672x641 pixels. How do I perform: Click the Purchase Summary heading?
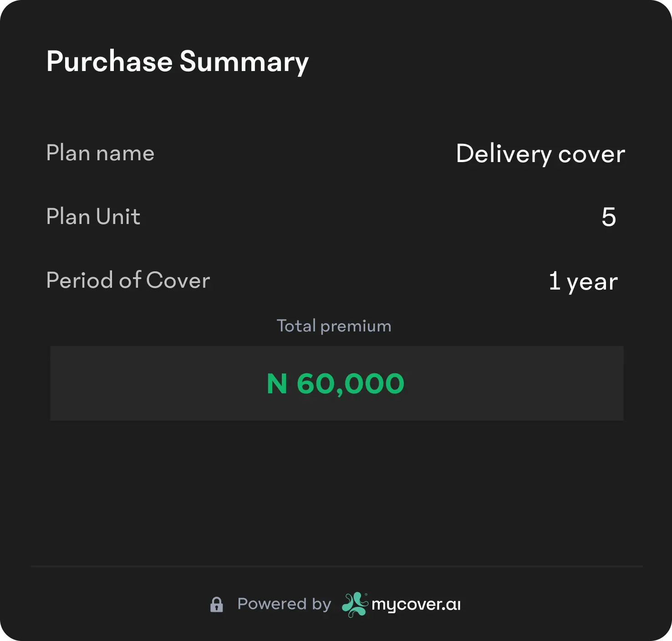click(177, 61)
